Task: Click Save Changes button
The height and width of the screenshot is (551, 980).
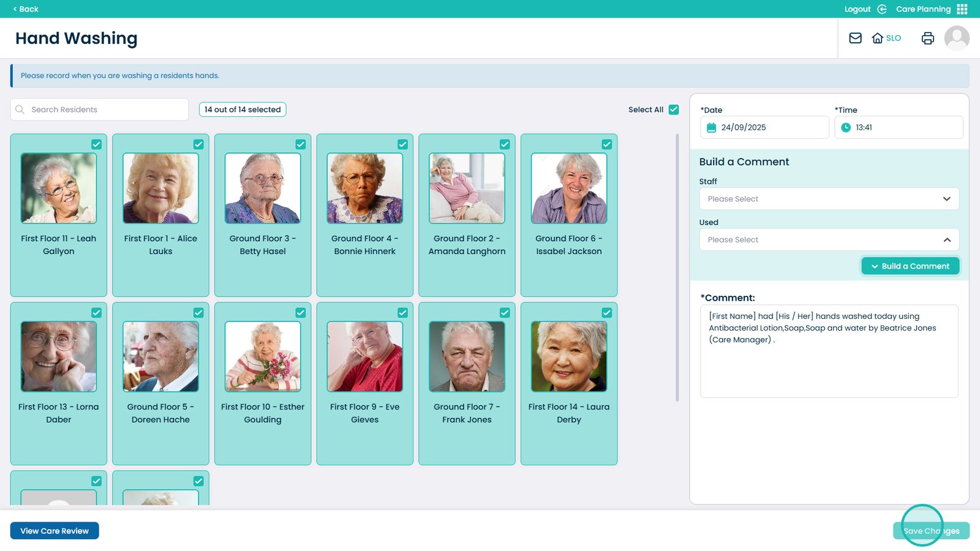Action: pyautogui.click(x=931, y=531)
